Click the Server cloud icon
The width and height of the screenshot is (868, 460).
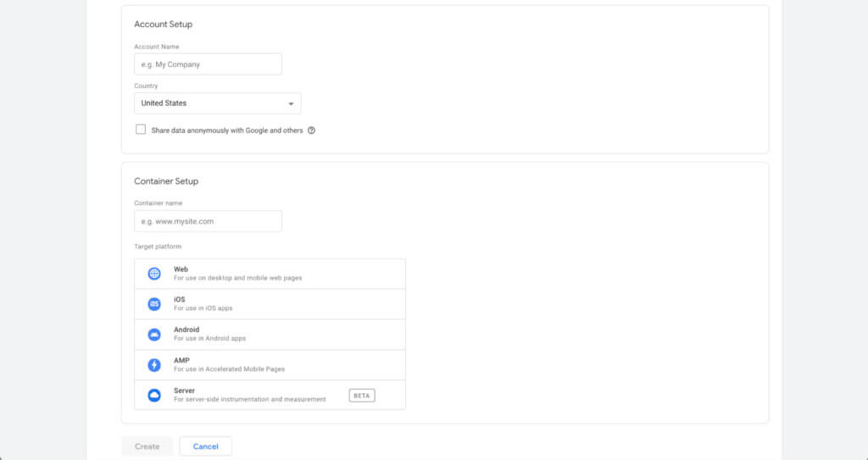click(x=154, y=396)
